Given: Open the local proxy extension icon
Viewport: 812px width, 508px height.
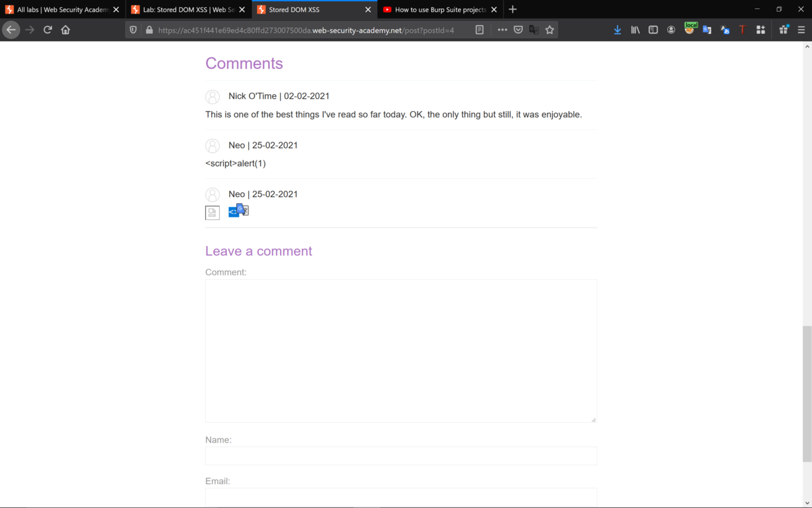Looking at the screenshot, I should (x=690, y=28).
